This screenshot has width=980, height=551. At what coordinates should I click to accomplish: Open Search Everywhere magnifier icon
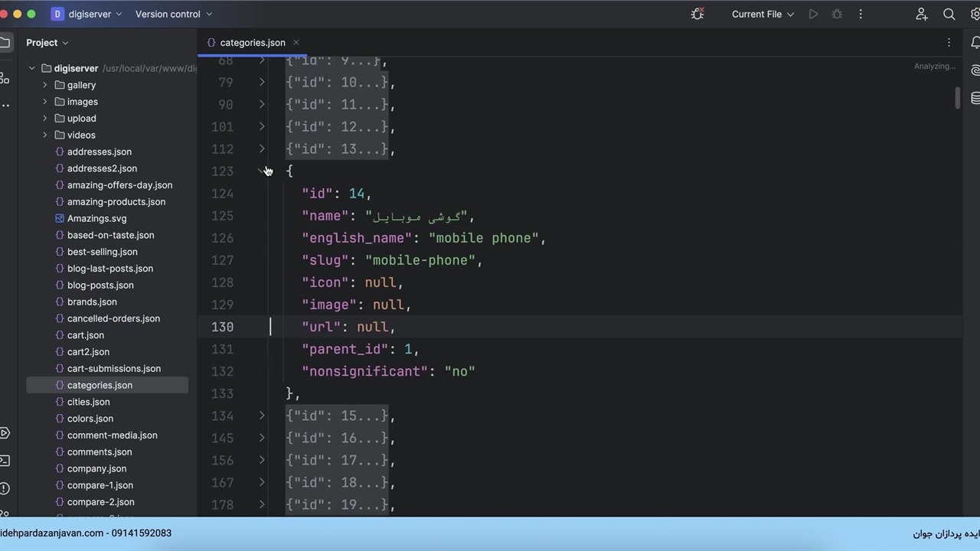tap(949, 14)
